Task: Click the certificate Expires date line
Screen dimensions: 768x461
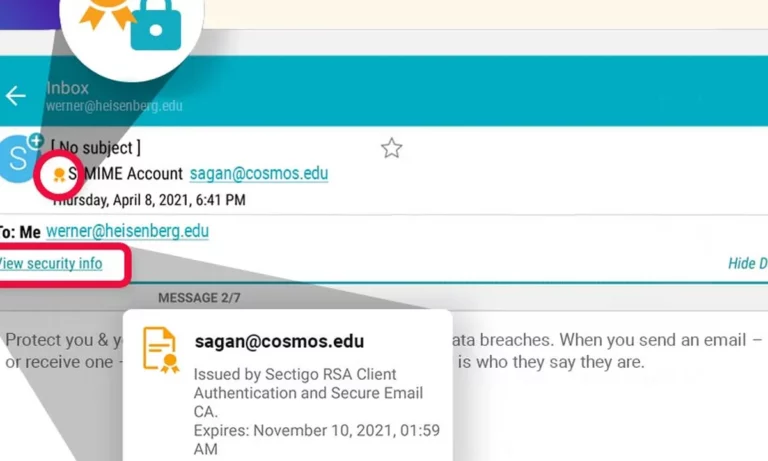Action: pyautogui.click(x=316, y=439)
